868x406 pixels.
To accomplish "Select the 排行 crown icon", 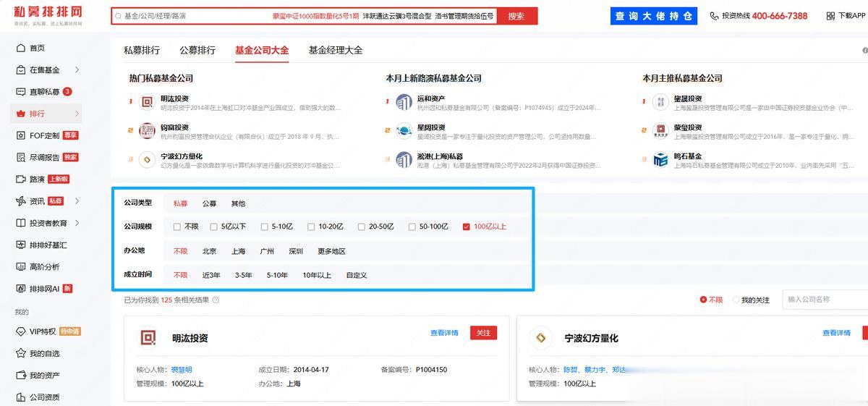I will [x=20, y=114].
